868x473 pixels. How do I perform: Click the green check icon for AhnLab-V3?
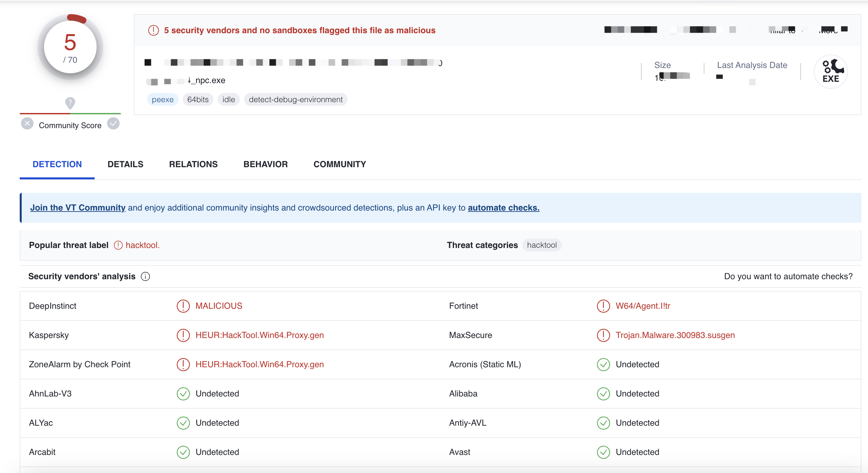183,394
